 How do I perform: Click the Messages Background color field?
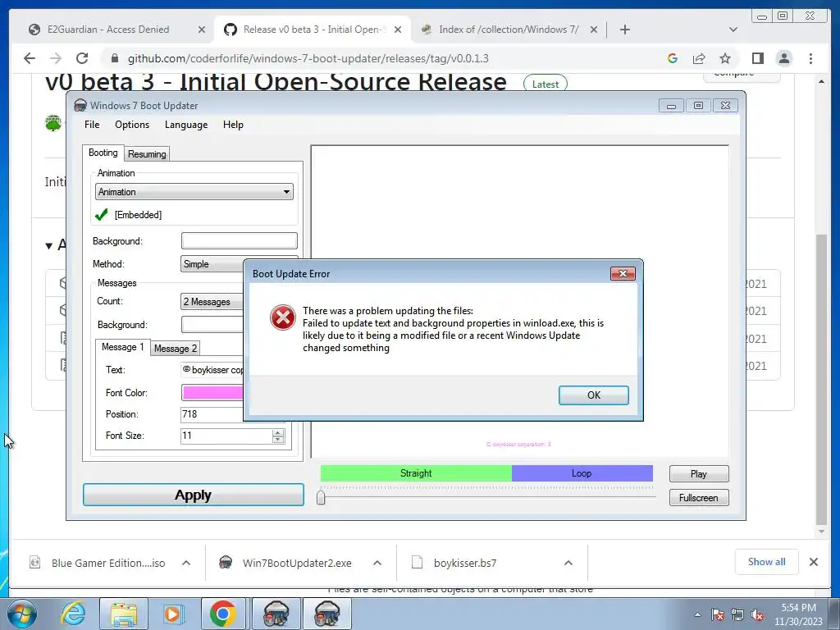coord(212,324)
